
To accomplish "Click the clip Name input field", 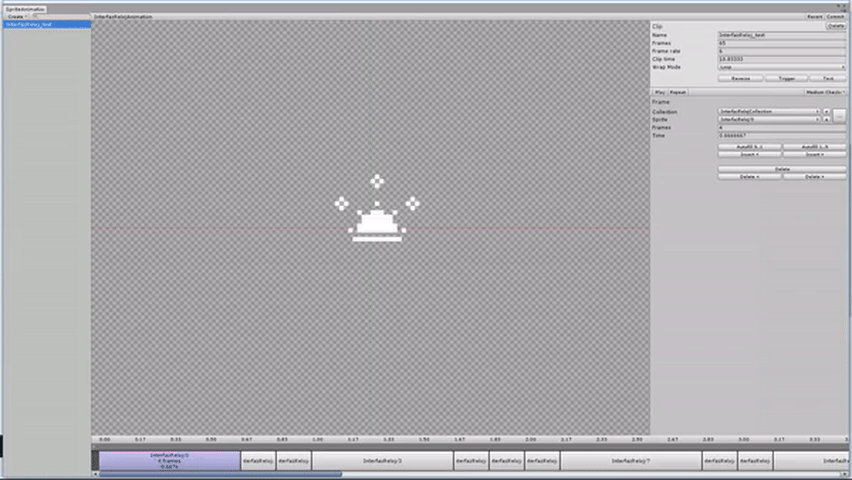I will pyautogui.click(x=781, y=35).
